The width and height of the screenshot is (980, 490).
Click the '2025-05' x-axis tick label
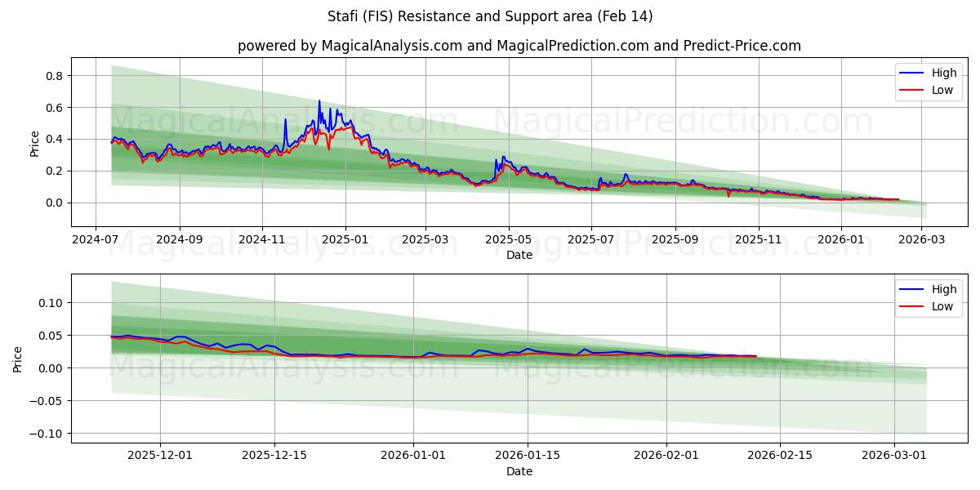click(x=509, y=239)
